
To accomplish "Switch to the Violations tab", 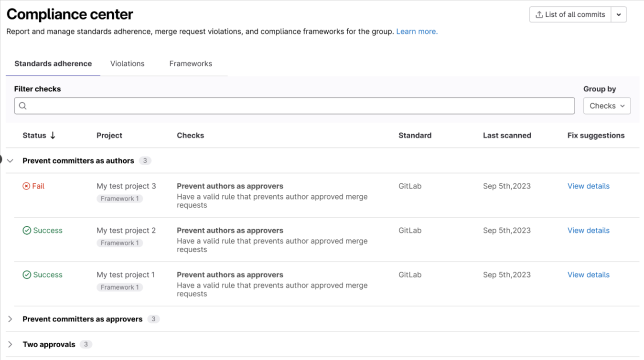I will click(x=127, y=64).
